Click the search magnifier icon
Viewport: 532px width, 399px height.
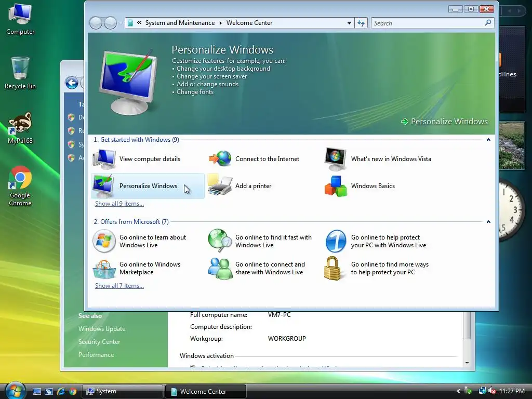[x=488, y=23]
